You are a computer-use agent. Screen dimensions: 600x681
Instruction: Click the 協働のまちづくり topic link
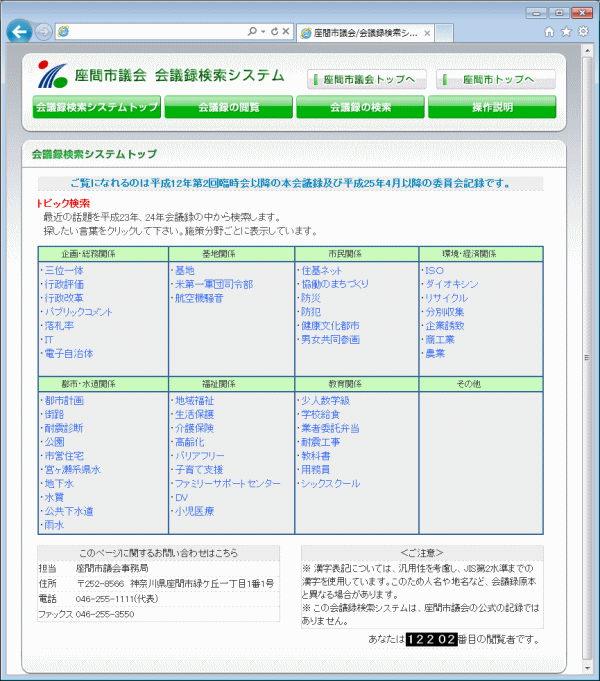click(x=335, y=284)
